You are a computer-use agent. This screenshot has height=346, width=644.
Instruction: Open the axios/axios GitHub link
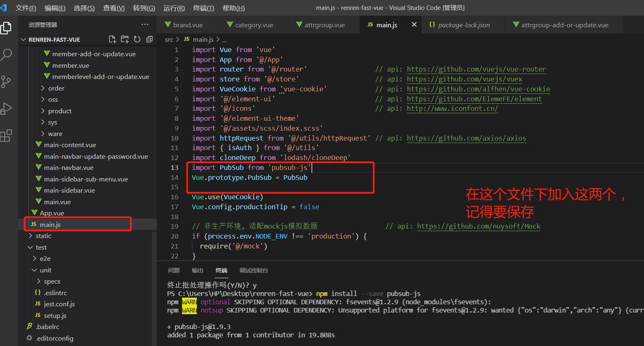(x=467, y=138)
